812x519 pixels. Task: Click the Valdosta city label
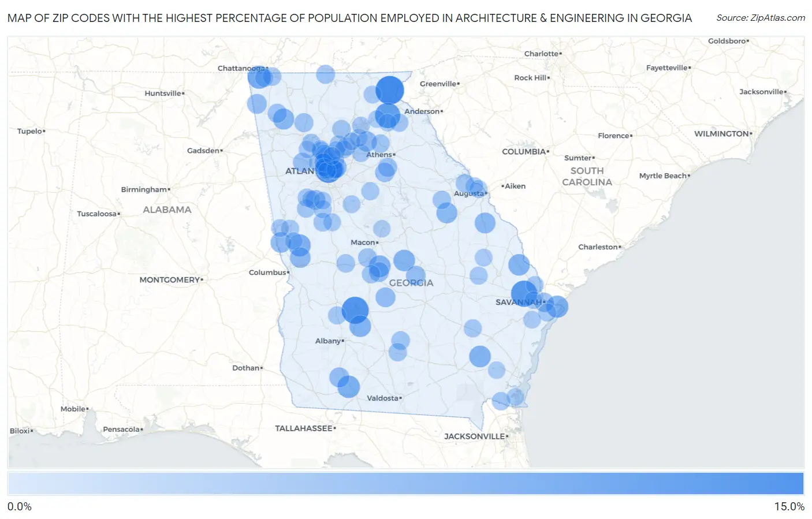(383, 398)
